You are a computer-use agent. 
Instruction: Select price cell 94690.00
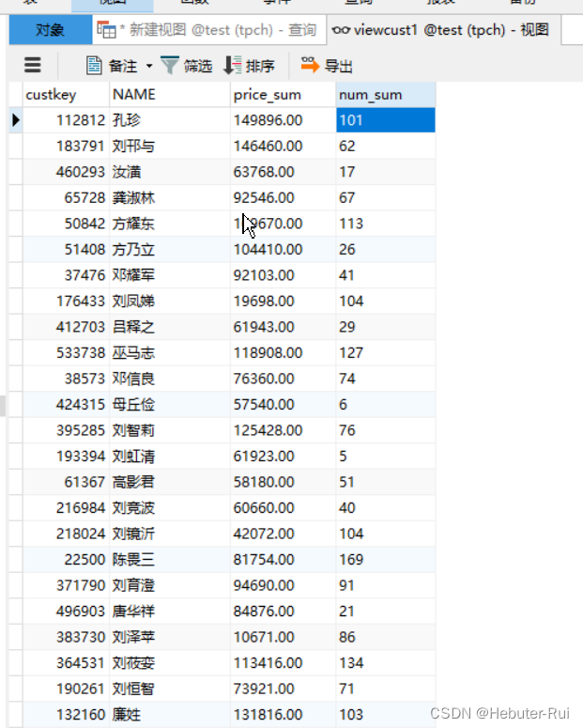tap(284, 585)
